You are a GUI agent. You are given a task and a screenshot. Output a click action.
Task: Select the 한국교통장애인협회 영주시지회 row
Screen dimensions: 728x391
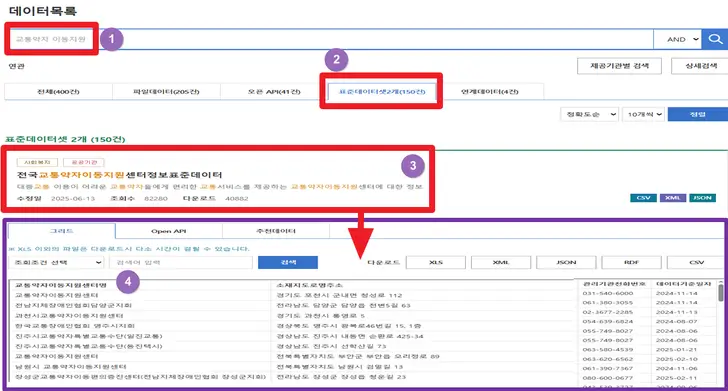click(x=75, y=326)
